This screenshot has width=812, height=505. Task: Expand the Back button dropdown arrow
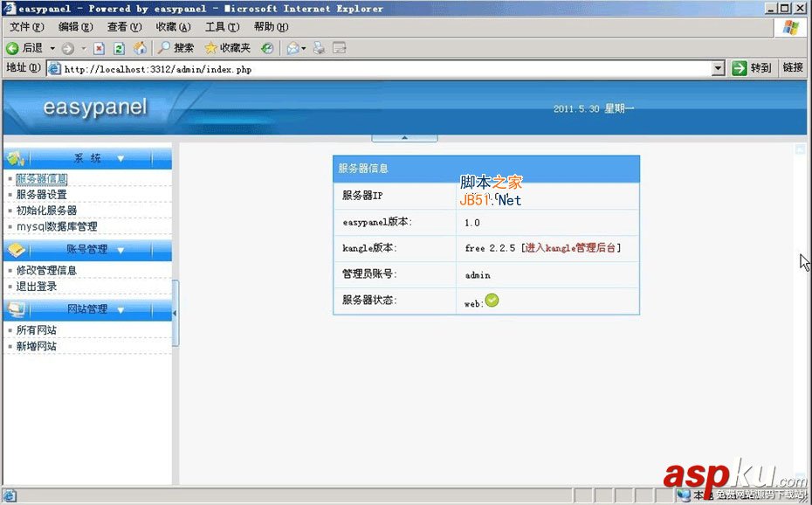pyautogui.click(x=51, y=48)
